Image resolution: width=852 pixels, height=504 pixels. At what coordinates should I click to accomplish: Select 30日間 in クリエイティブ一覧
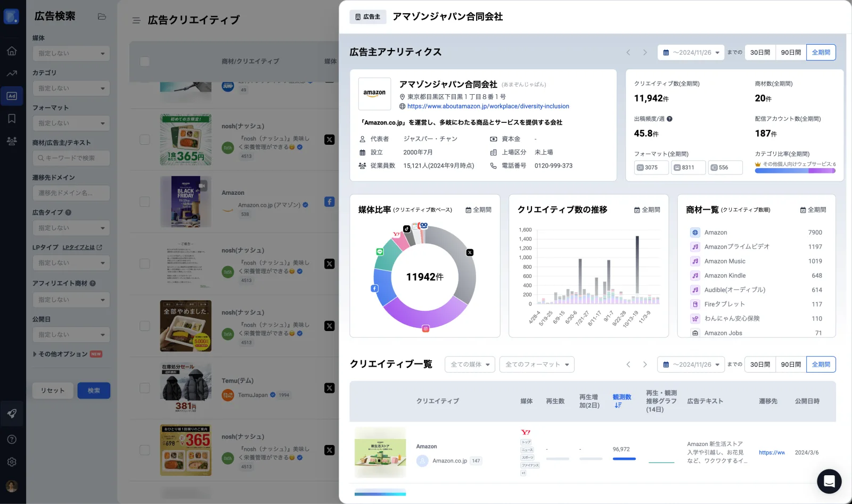(760, 365)
